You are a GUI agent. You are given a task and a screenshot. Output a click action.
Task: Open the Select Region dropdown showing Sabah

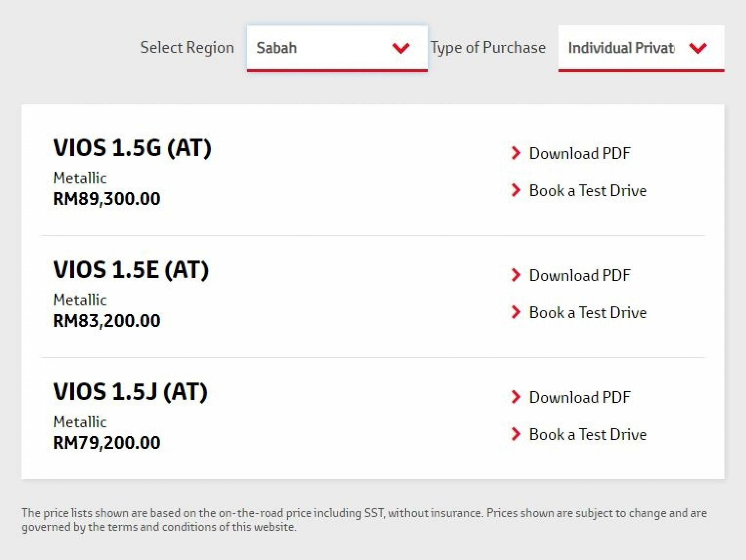pos(337,48)
